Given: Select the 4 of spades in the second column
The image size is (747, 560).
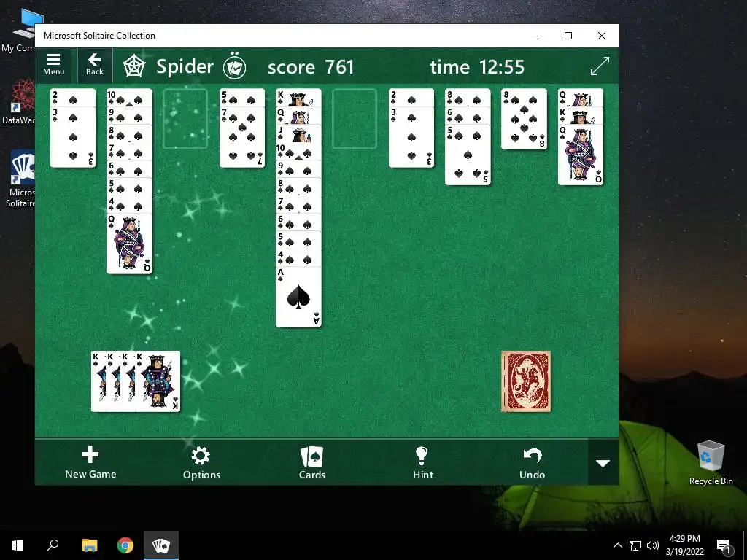Looking at the screenshot, I should point(129,205).
